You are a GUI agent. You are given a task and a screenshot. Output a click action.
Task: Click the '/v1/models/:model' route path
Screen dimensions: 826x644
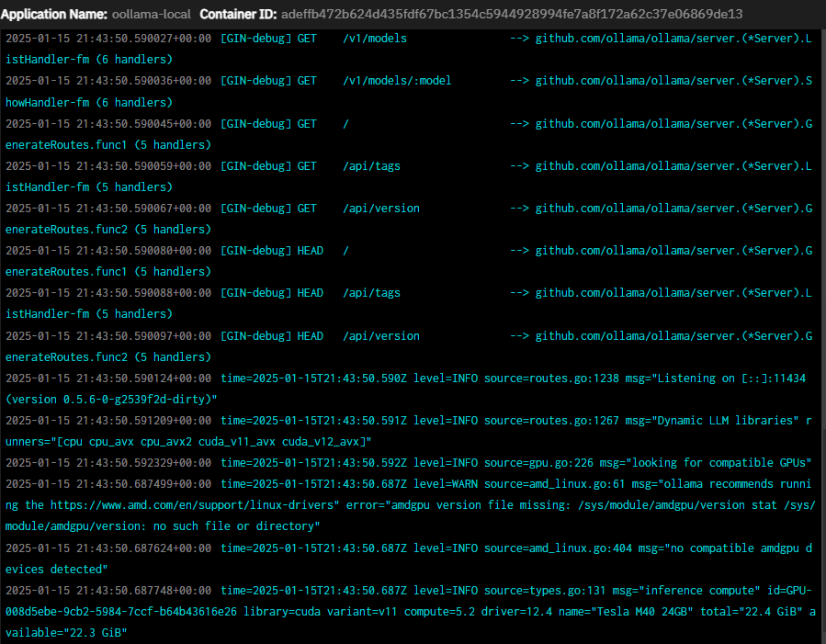pos(397,81)
